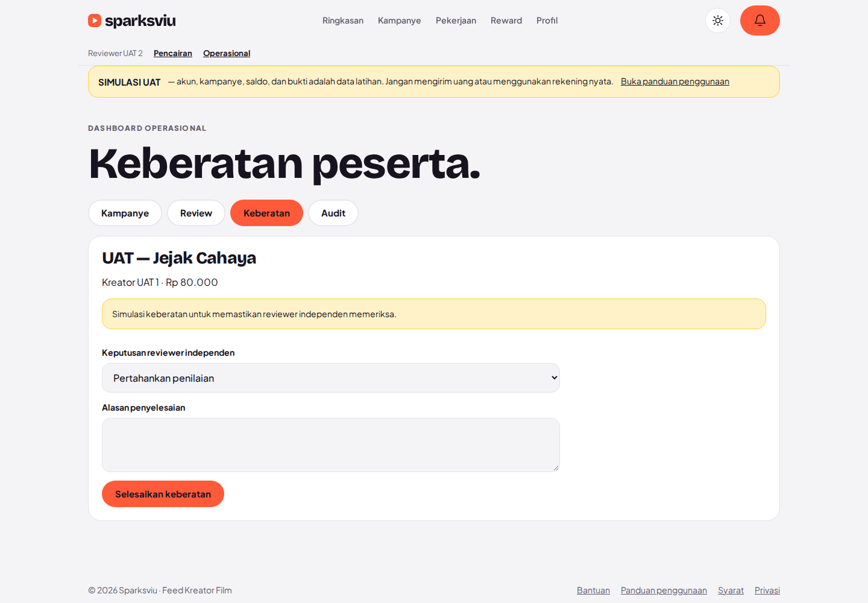The height and width of the screenshot is (603, 868).
Task: Click the sparksviu wordmark
Action: tap(140, 21)
